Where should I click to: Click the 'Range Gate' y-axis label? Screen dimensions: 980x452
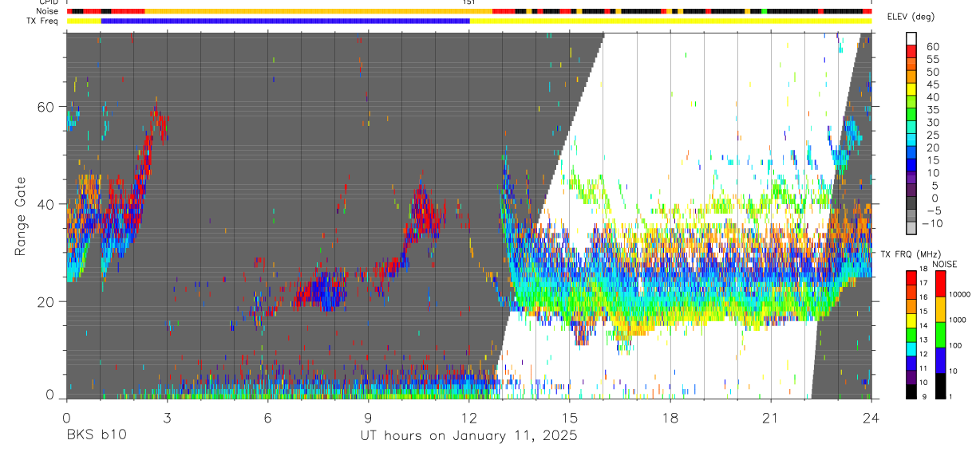pyautogui.click(x=21, y=216)
